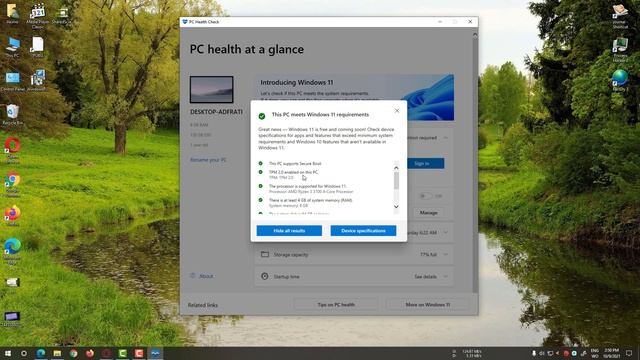The height and width of the screenshot is (360, 640).
Task: Click More on Windows 11 button
Action: pyautogui.click(x=427, y=304)
